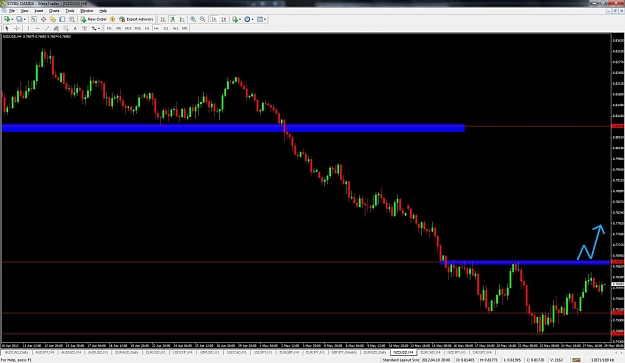Screen dimensions: 625x363
Task: Open the Window menu
Action: pyautogui.click(x=86, y=11)
